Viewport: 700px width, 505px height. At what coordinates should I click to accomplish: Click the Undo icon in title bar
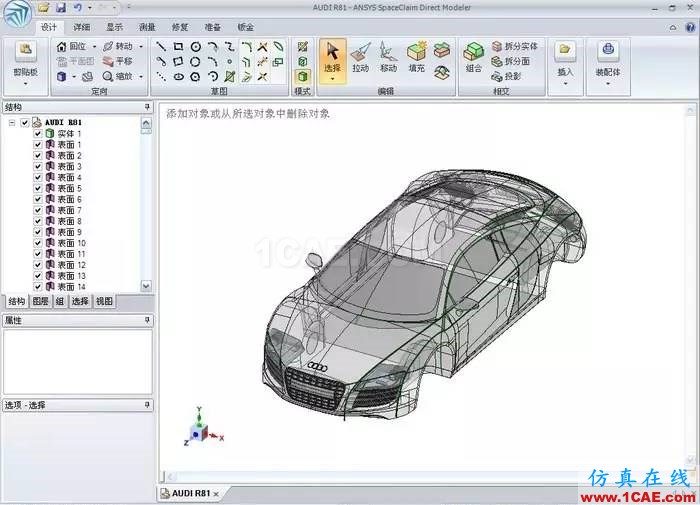(78, 8)
